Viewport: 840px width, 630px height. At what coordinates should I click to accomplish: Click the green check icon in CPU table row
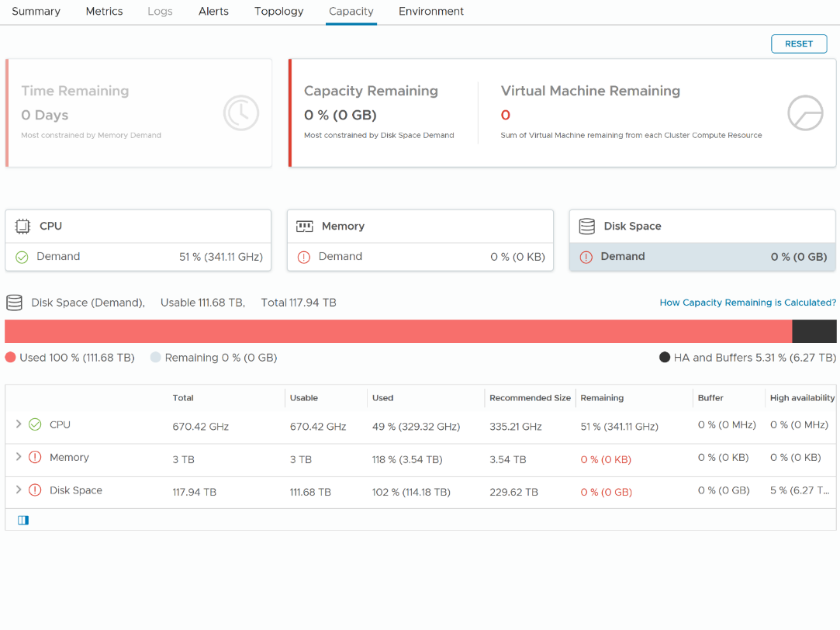tap(35, 424)
